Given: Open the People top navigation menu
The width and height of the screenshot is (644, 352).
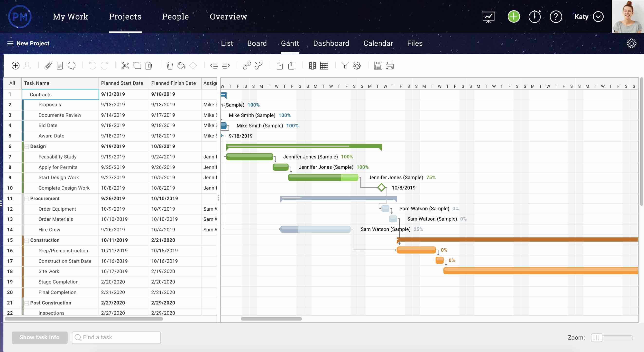Looking at the screenshot, I should [175, 17].
